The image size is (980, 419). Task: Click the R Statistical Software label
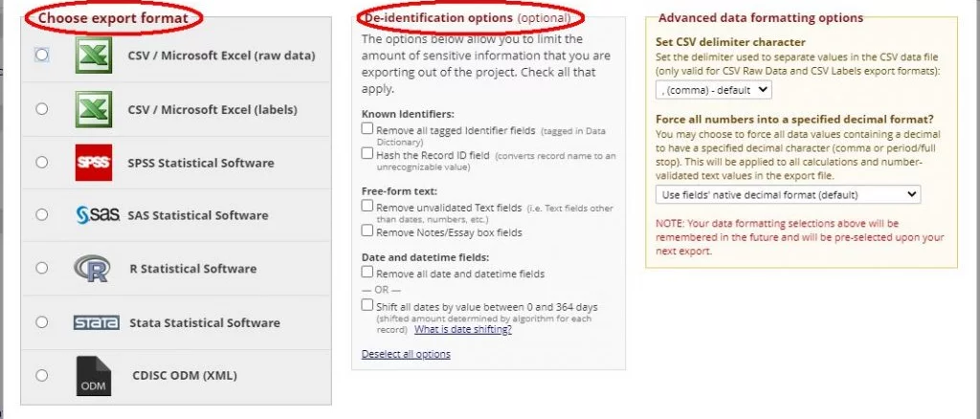pyautogui.click(x=193, y=269)
